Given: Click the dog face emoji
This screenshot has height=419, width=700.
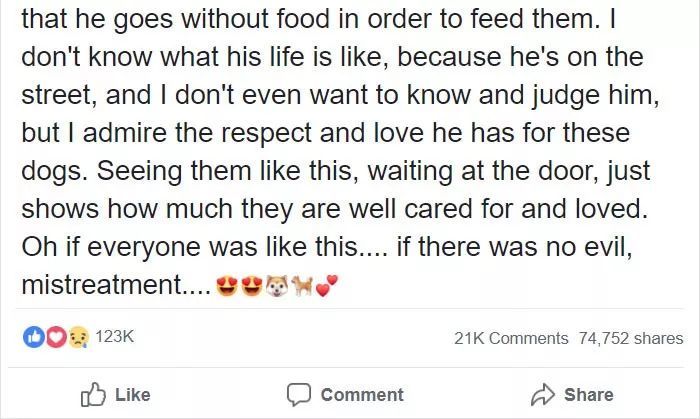Looking at the screenshot, I should pyautogui.click(x=277, y=286).
